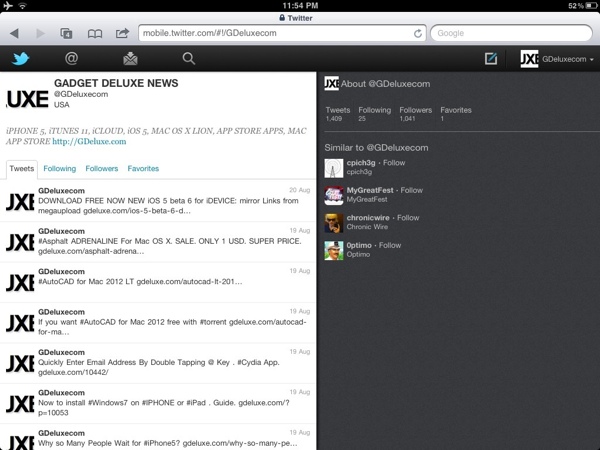Go back with Safari back arrow
600x450 pixels.
(14, 33)
